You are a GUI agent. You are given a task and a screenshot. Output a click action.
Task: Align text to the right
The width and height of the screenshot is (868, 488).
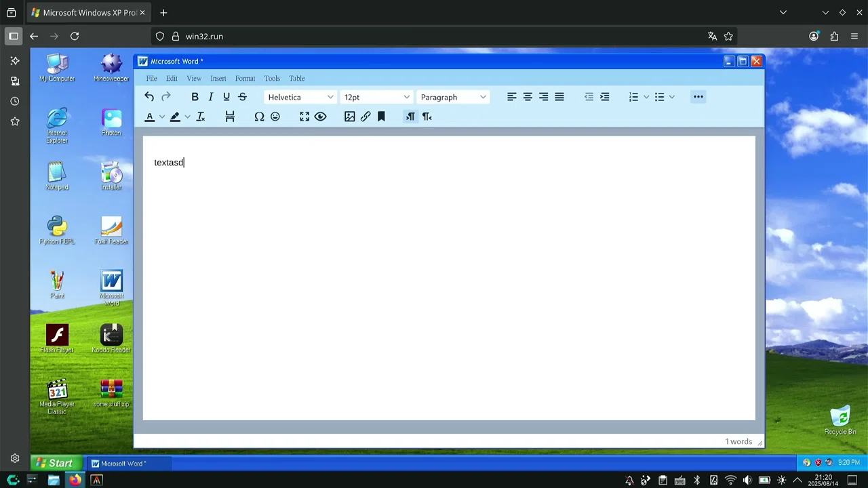pos(543,97)
